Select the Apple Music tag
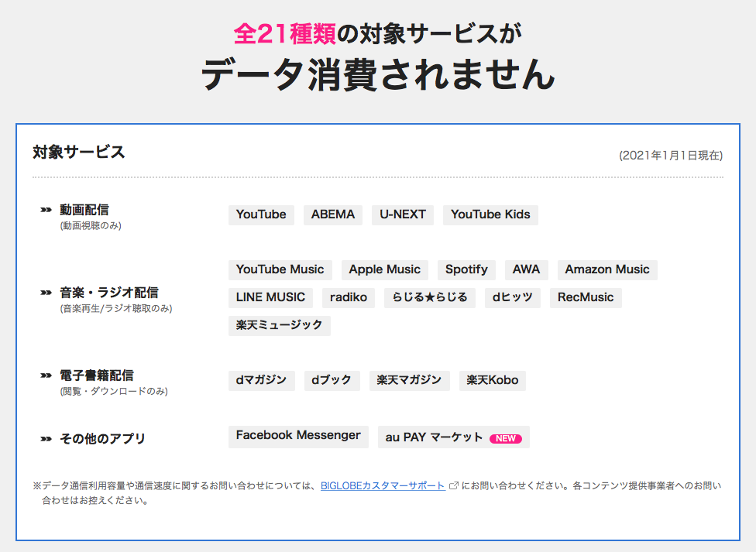 (x=385, y=269)
